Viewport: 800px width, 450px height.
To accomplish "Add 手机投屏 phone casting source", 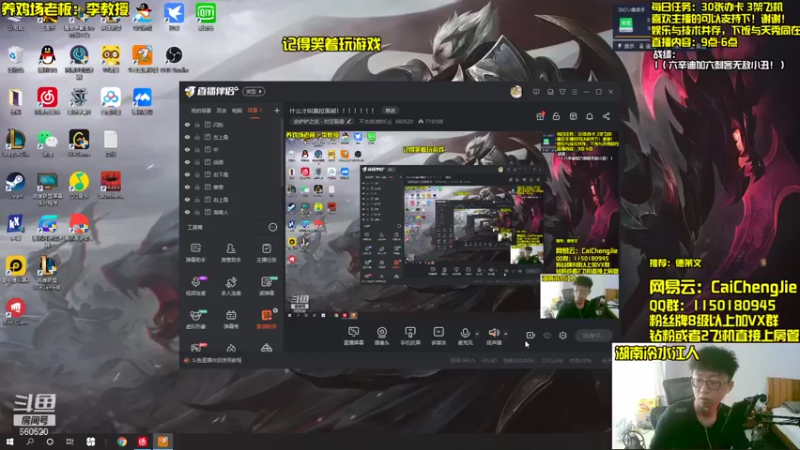I will (410, 336).
